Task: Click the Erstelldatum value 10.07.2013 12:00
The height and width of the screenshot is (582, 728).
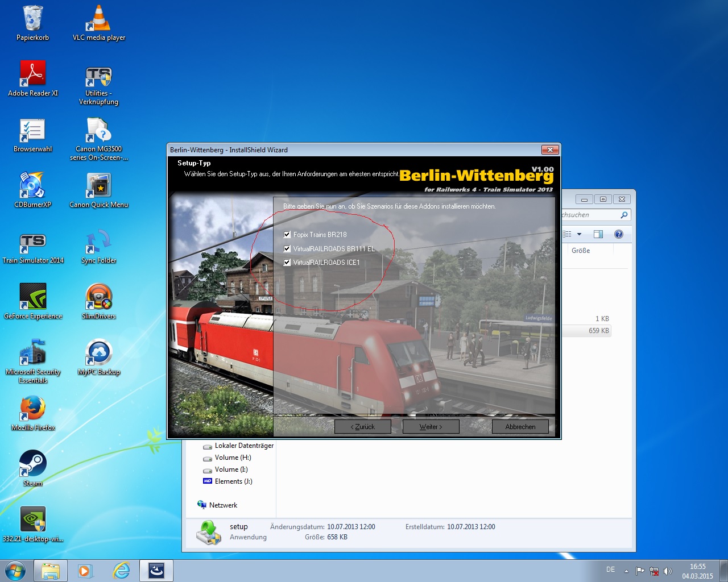Action: pyautogui.click(x=471, y=527)
